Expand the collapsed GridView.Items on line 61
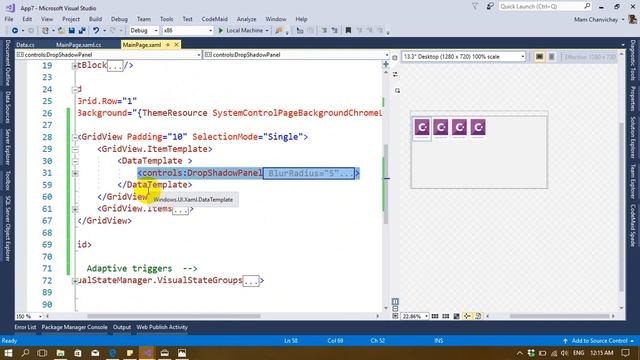This screenshot has width=640, height=360. pyautogui.click(x=75, y=209)
